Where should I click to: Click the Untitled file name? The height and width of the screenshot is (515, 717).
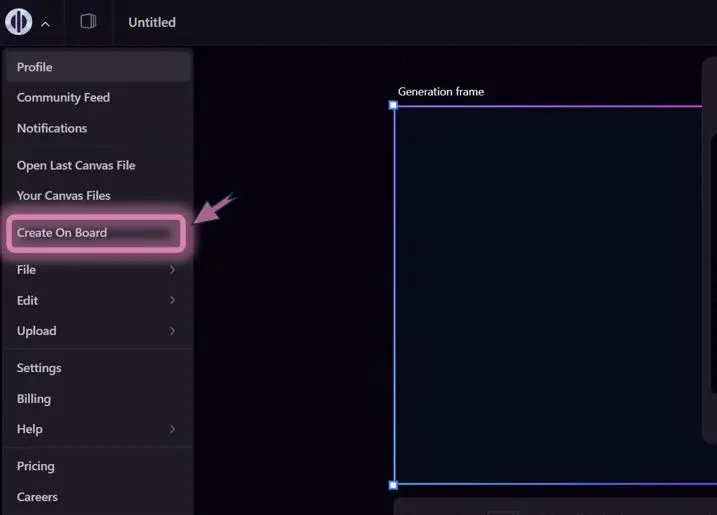(152, 22)
